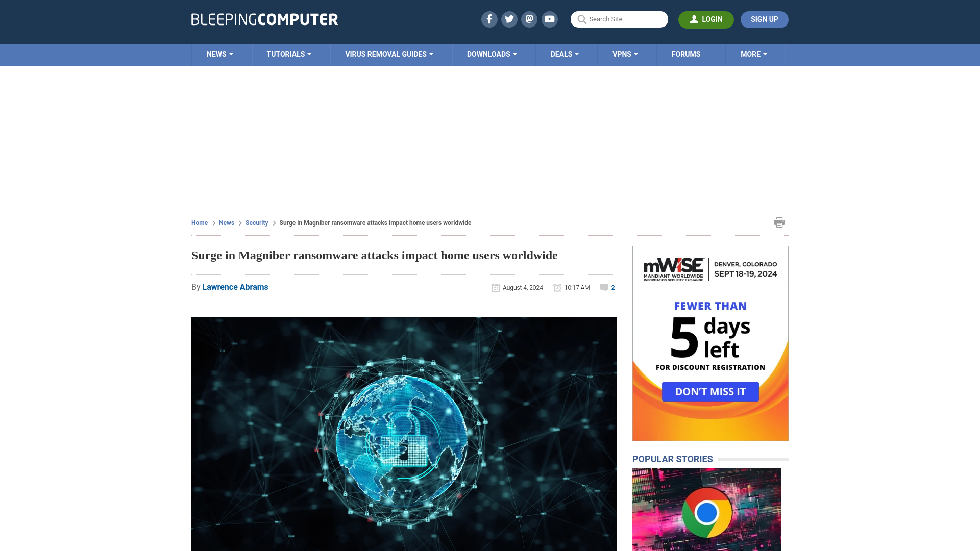Screen dimensions: 980x551
Task: Click the DON'T MISS IT registration button
Action: click(710, 391)
